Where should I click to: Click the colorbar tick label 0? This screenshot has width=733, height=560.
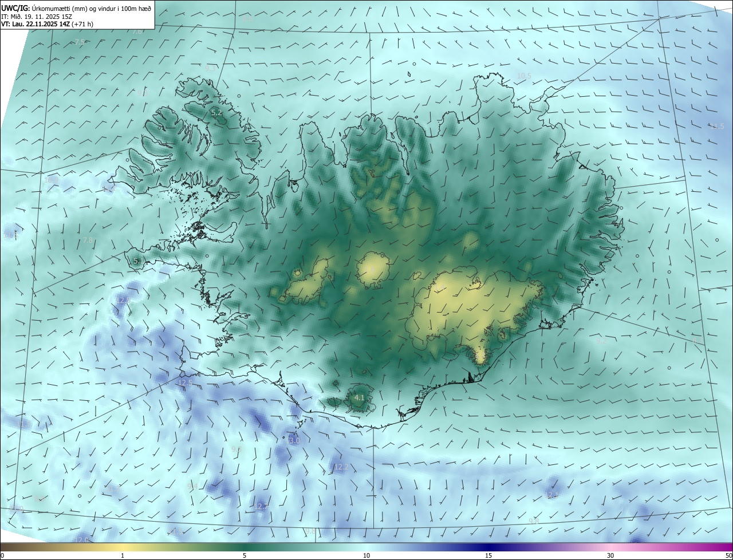(x=2, y=555)
